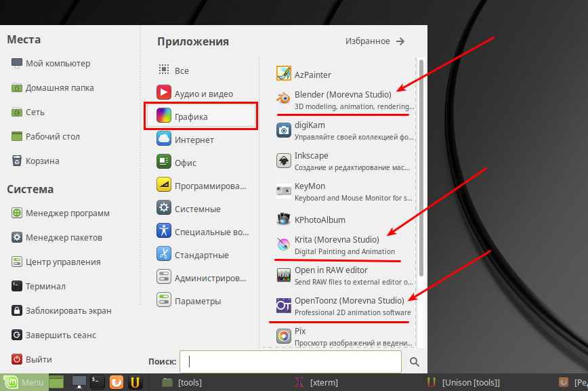
Task: Click Выйти to shut down
Action: pos(31,359)
